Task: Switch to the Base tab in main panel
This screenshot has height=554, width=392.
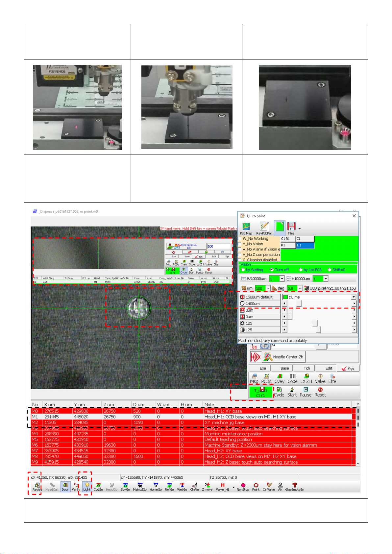Action: coord(285,368)
